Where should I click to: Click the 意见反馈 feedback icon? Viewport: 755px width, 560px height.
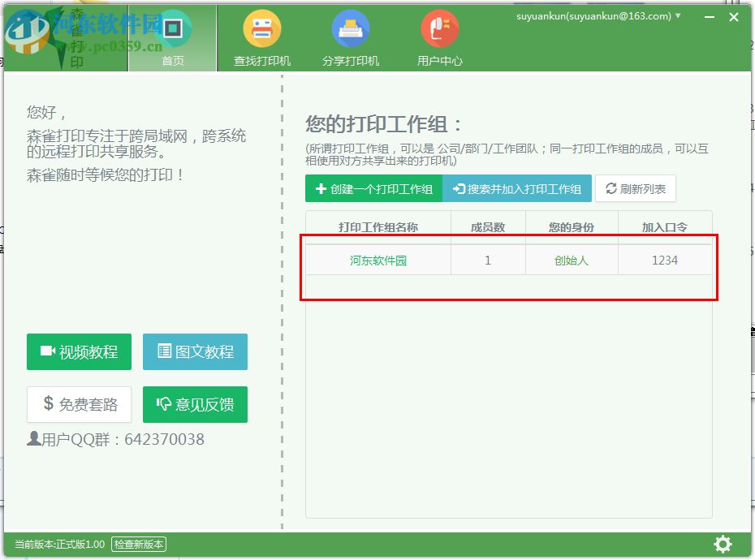163,404
